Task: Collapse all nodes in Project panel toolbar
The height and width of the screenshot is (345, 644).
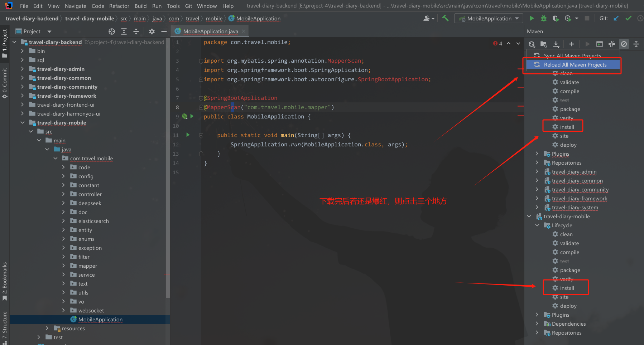Action: click(136, 31)
